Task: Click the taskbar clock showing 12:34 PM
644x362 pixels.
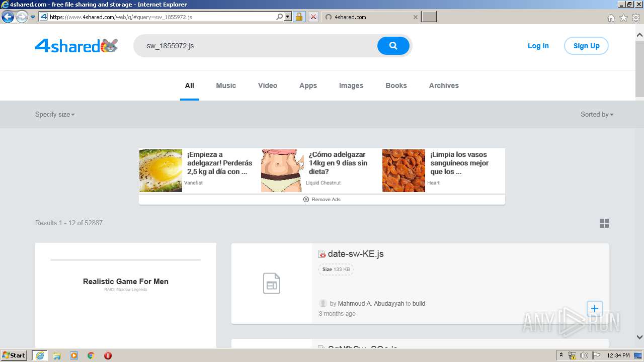Action: click(x=618, y=355)
